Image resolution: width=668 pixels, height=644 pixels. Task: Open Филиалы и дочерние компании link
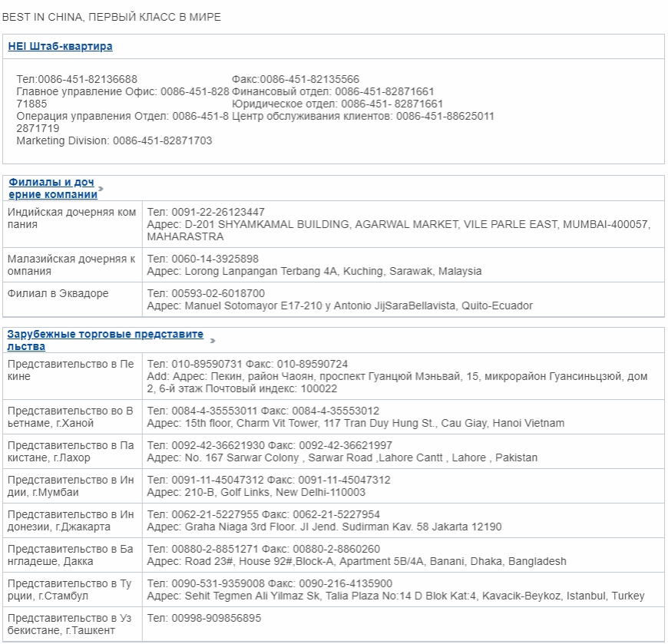point(52,188)
